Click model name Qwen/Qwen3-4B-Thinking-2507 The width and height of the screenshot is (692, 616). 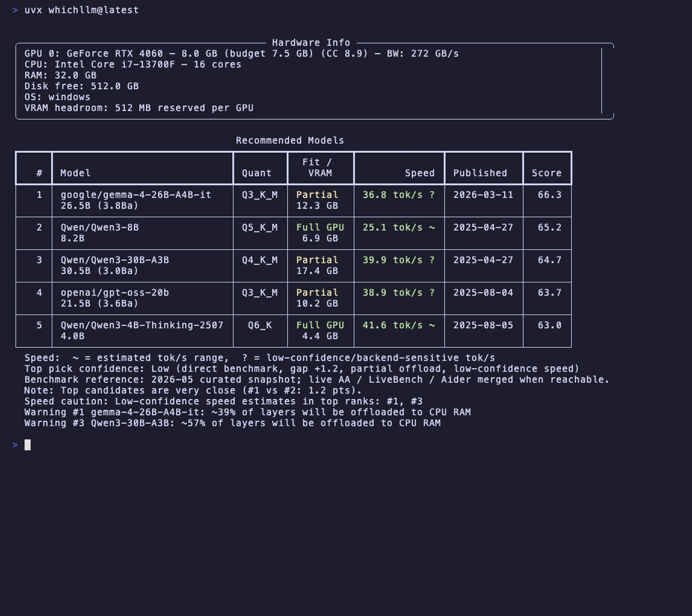[142, 325]
